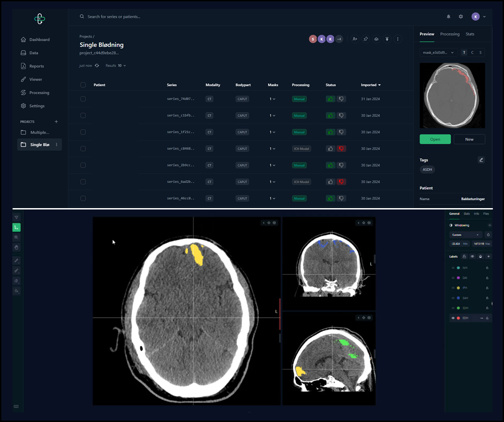Hide the EDH label with eye icon

click(x=453, y=318)
